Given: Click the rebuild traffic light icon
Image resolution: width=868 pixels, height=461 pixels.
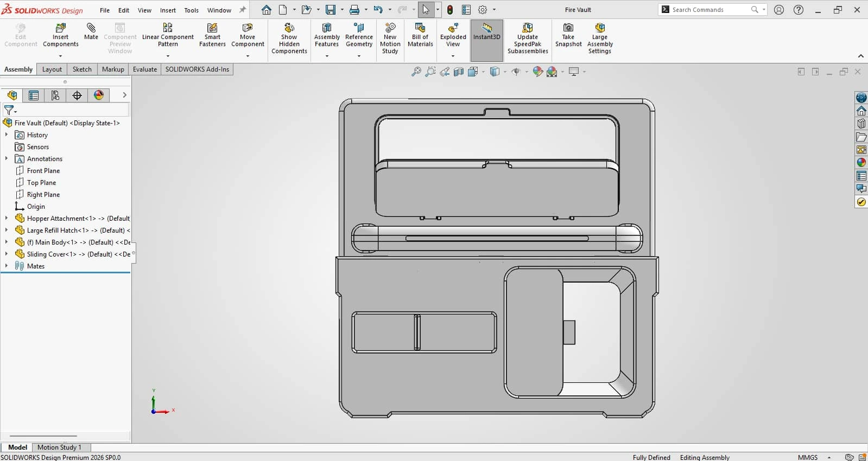Looking at the screenshot, I should tap(450, 10).
